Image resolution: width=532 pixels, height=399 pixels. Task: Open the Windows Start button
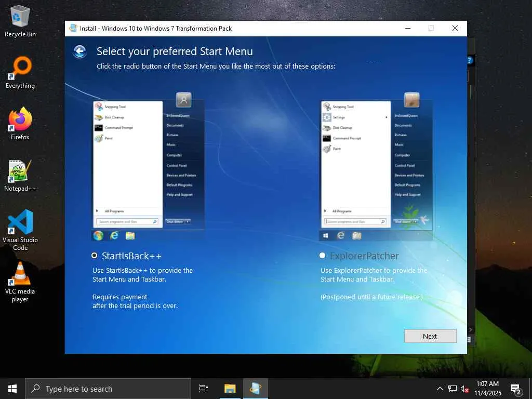pyautogui.click(x=12, y=389)
